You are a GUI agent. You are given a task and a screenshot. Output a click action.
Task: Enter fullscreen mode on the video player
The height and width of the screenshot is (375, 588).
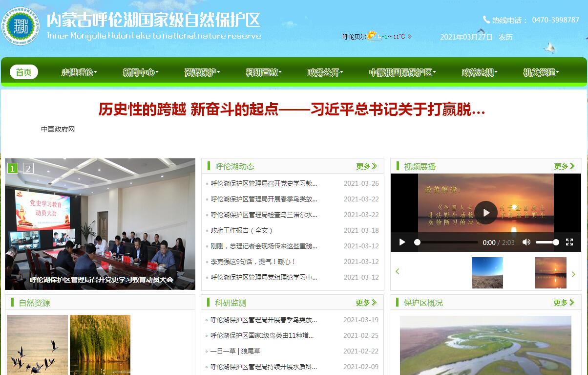(569, 242)
